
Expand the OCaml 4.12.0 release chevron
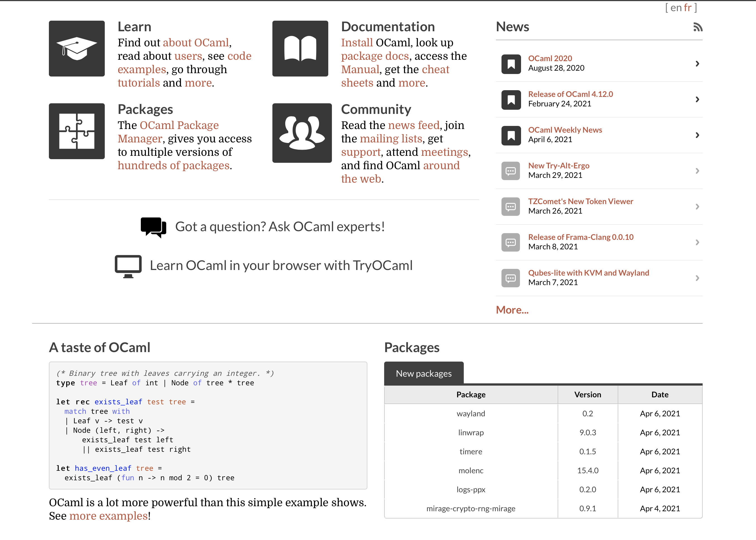697,99
